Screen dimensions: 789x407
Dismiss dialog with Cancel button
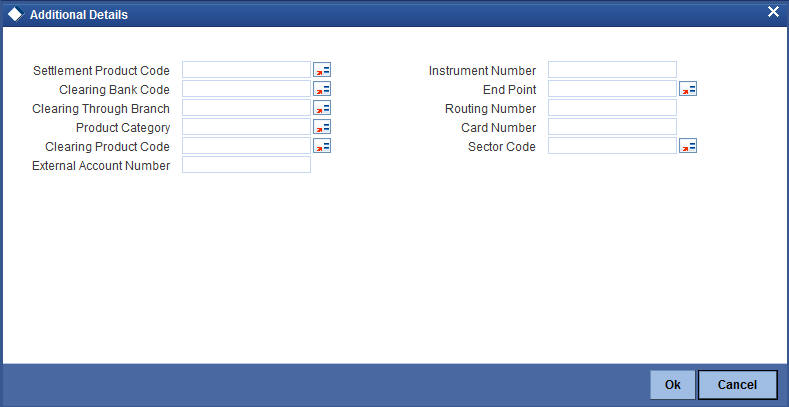[737, 385]
